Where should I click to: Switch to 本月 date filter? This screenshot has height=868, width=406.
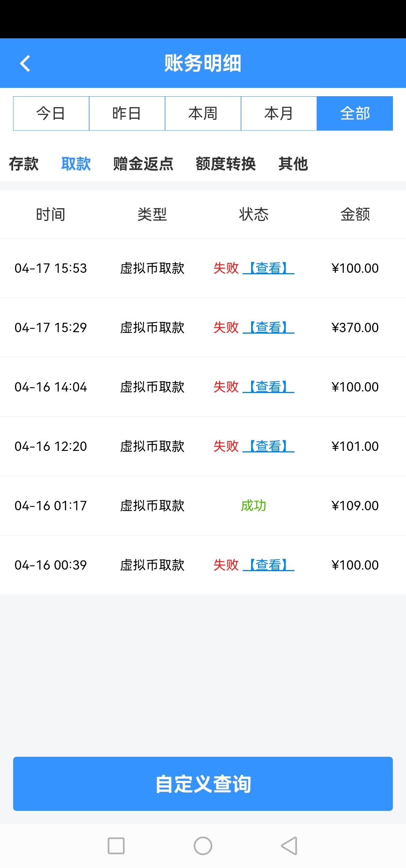tap(279, 113)
